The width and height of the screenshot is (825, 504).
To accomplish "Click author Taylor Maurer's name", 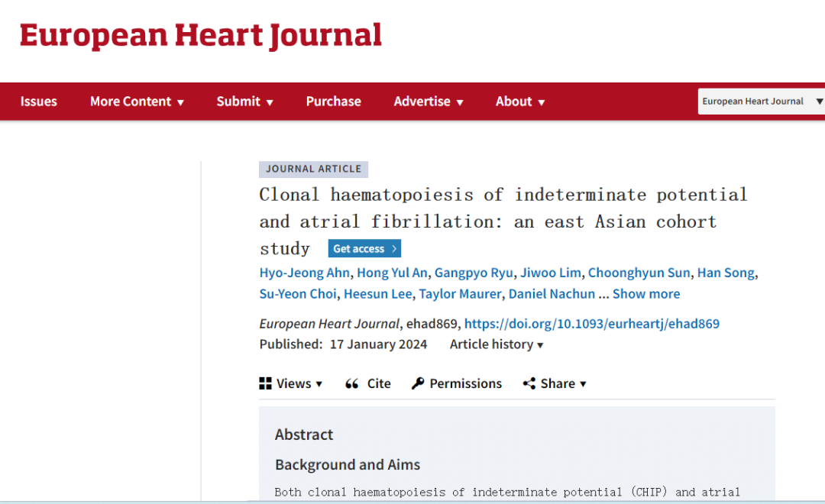I will [x=460, y=293].
